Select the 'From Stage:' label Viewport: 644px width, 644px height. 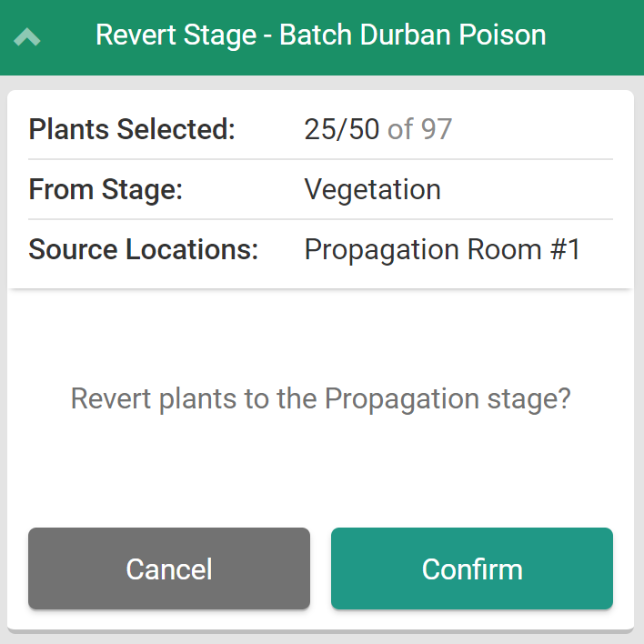pos(106,189)
